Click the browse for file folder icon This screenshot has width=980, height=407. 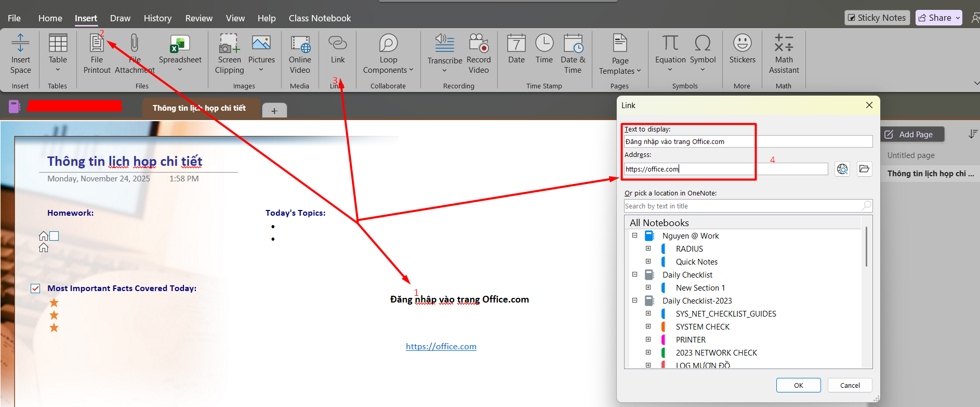pos(864,169)
